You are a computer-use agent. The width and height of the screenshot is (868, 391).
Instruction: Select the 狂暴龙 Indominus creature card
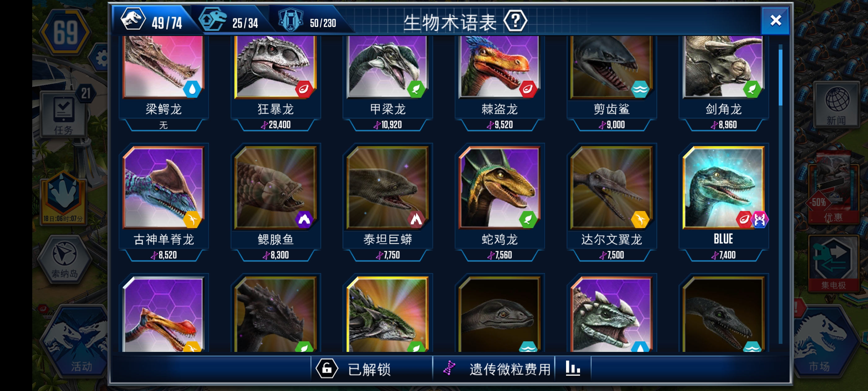(276, 83)
